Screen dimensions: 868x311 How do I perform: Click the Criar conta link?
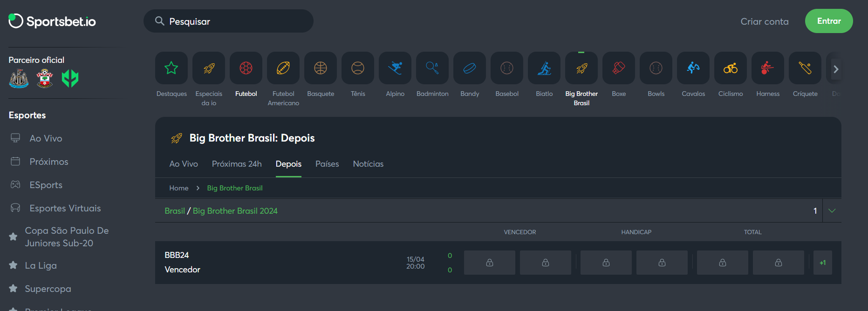pyautogui.click(x=765, y=21)
